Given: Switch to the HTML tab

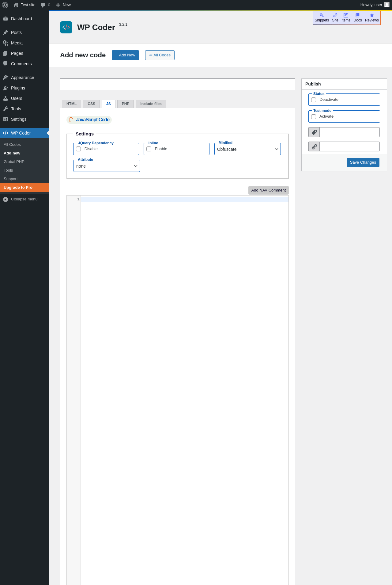Looking at the screenshot, I should pyautogui.click(x=71, y=104).
